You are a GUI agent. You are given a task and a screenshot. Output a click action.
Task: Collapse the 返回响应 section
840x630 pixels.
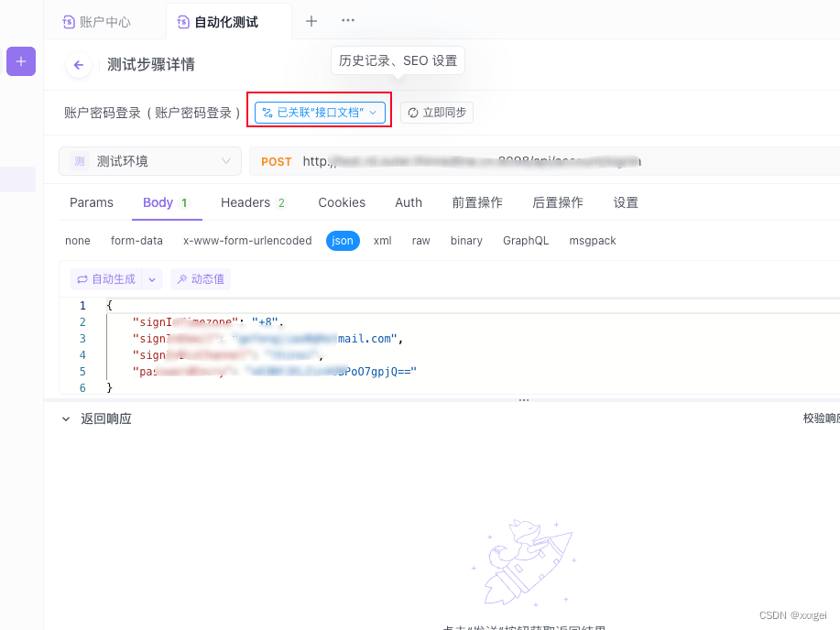pos(66,418)
